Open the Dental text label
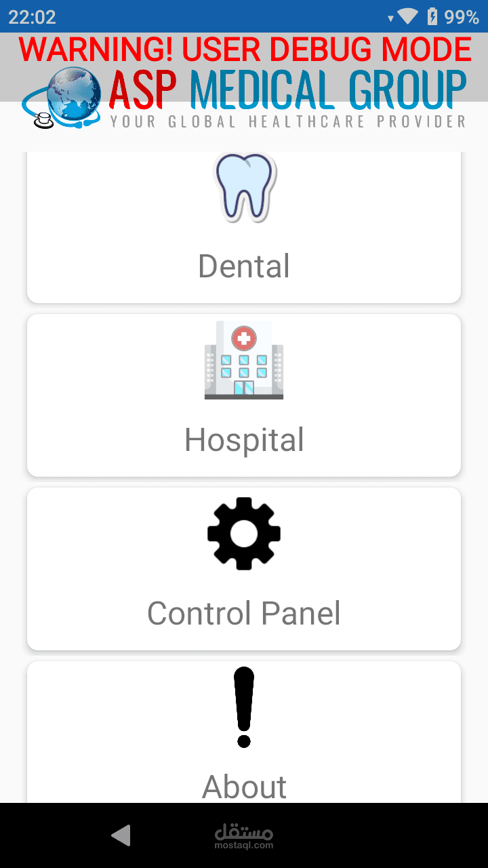The width and height of the screenshot is (488, 868). (x=244, y=266)
